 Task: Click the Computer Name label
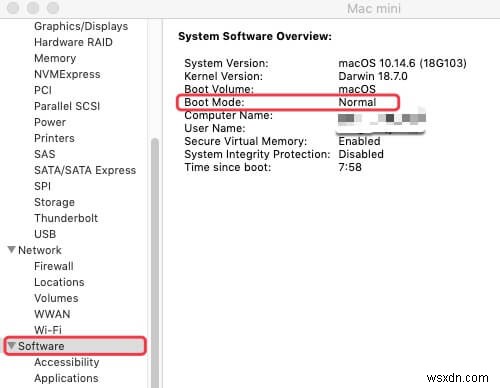point(229,115)
